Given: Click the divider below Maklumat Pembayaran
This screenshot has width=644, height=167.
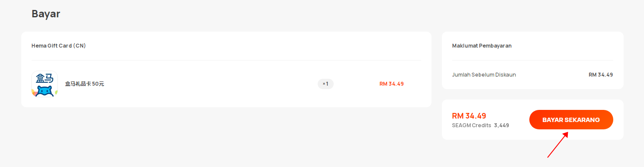Looking at the screenshot, I should click(532, 60).
